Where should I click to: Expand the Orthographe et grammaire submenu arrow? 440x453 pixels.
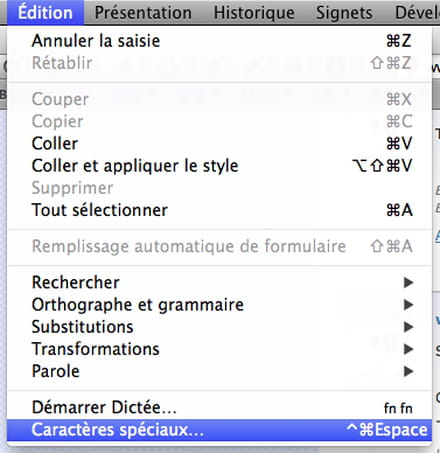[x=408, y=305]
